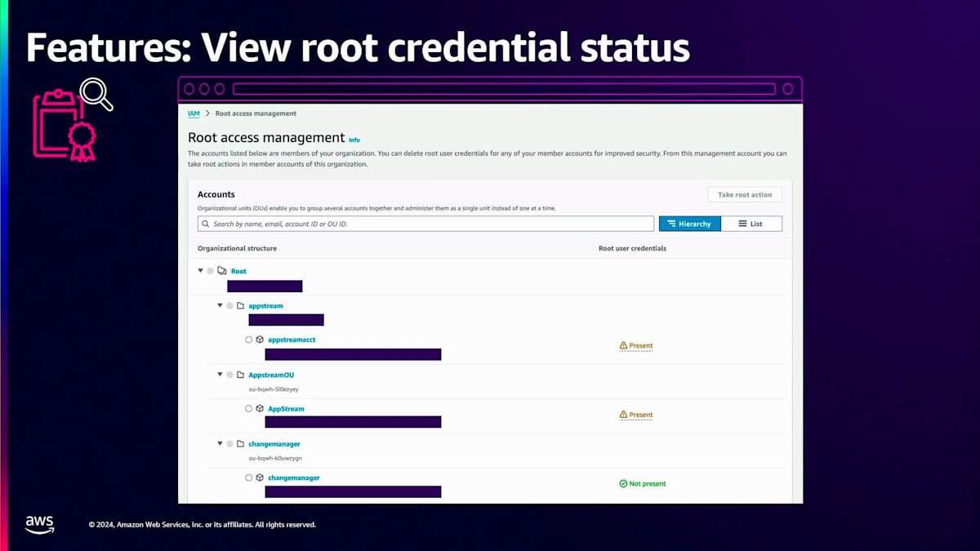This screenshot has height=551, width=980.
Task: Select the AppstreamOU radio button
Action: (x=229, y=375)
